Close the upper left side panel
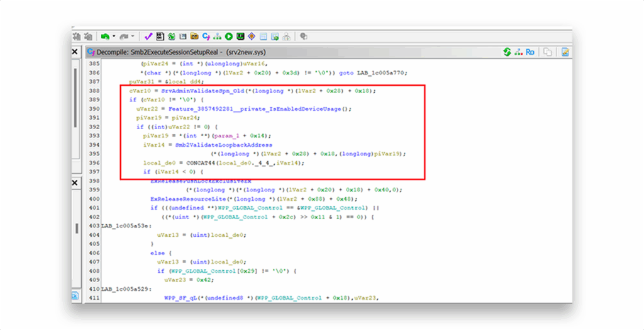 pyautogui.click(x=75, y=52)
